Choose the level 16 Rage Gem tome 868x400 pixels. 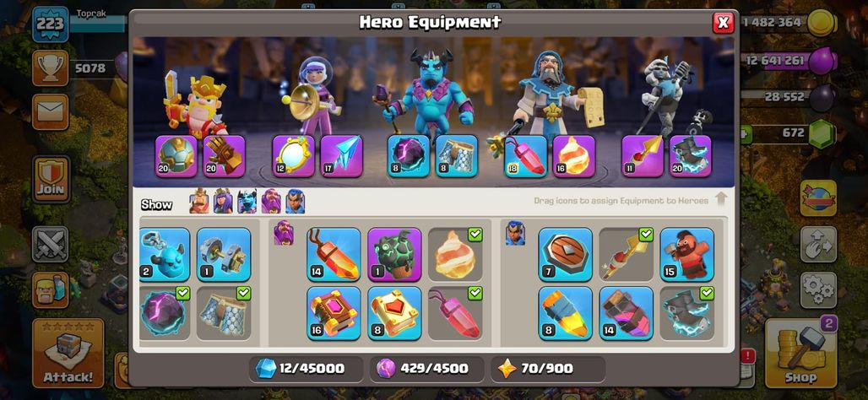click(334, 313)
